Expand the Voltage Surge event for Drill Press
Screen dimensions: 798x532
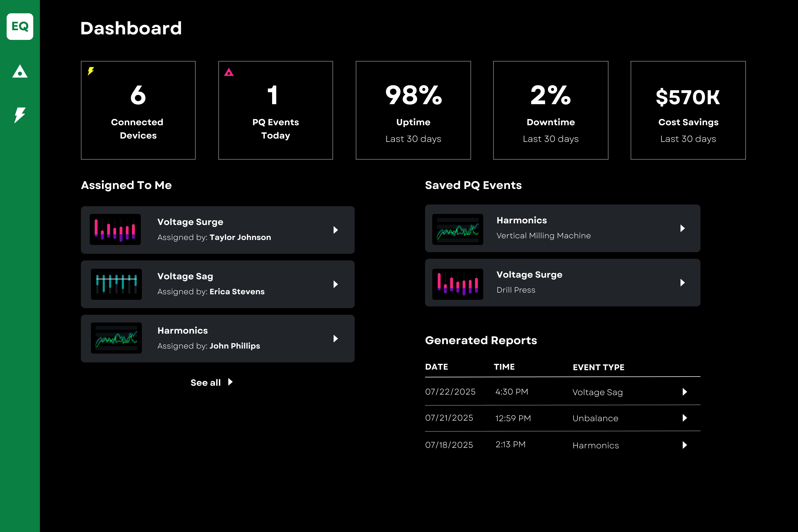682,283
